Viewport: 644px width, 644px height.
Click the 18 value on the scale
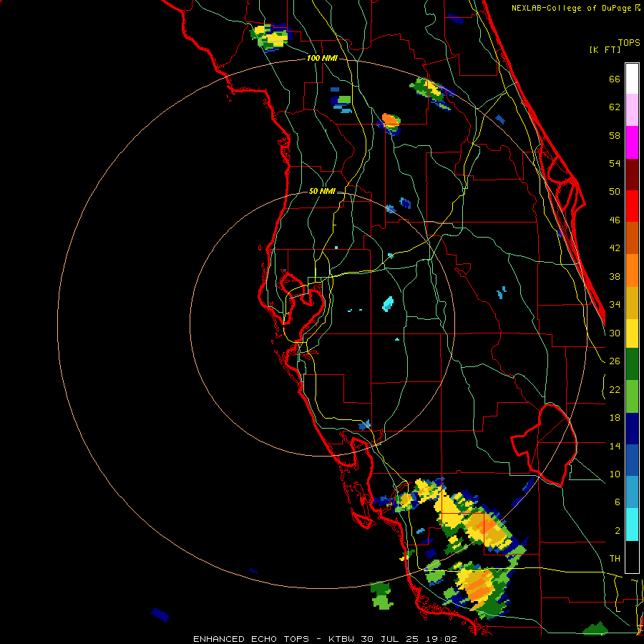615,418
